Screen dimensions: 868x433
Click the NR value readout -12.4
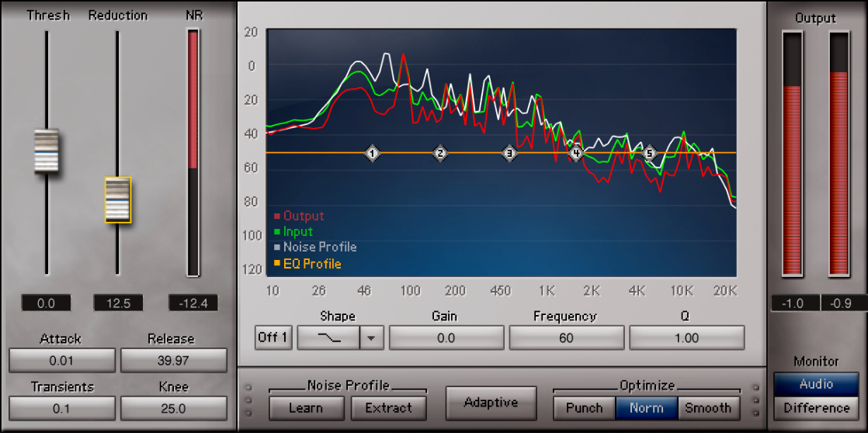click(x=193, y=303)
